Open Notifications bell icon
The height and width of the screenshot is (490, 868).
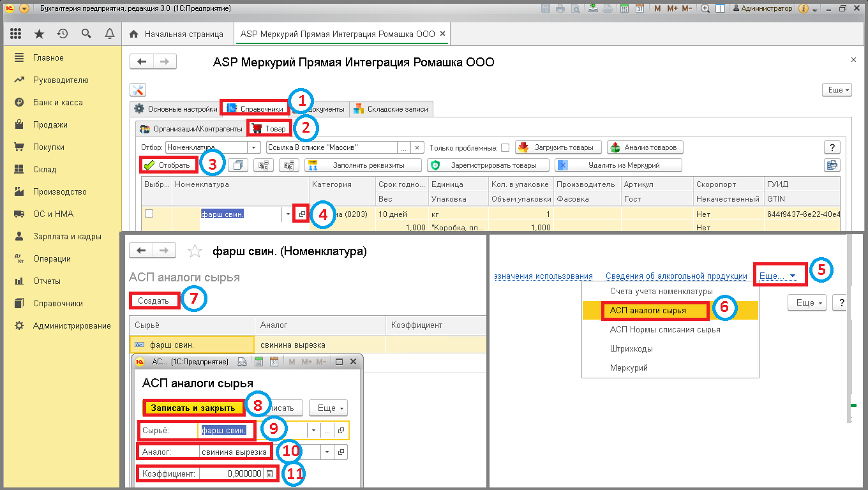(x=109, y=34)
